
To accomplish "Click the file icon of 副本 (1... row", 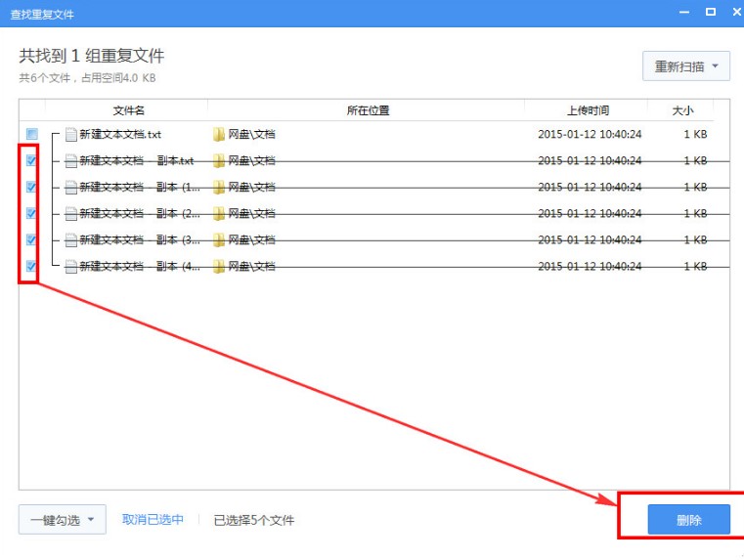I will point(70,188).
